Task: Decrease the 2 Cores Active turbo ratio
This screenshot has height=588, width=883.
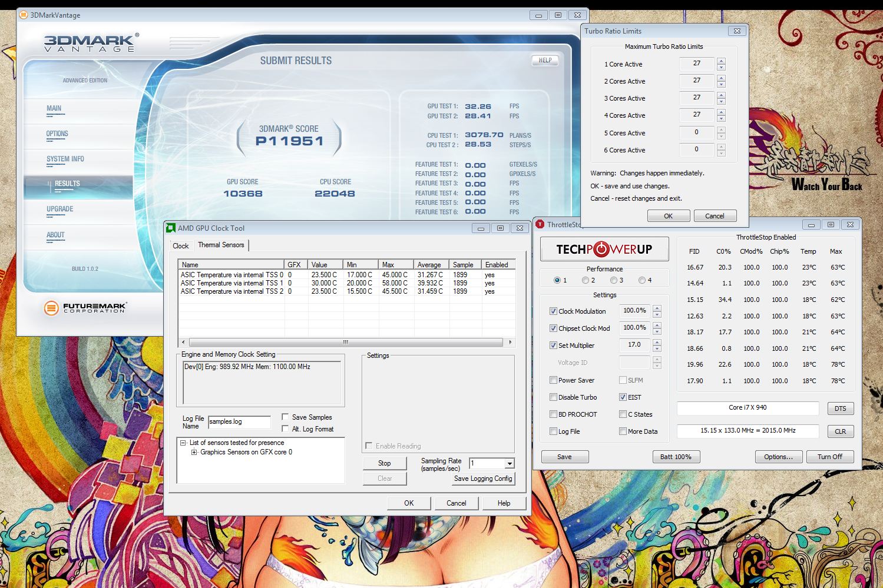Action: pyautogui.click(x=721, y=85)
